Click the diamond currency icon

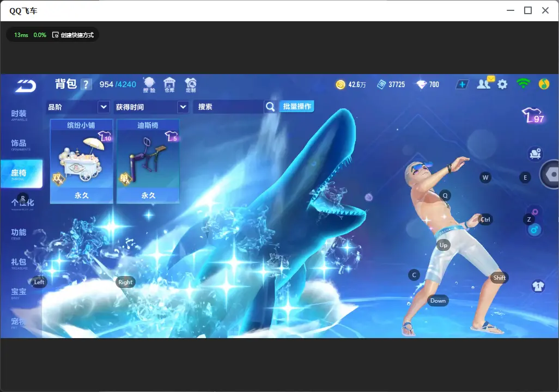421,84
